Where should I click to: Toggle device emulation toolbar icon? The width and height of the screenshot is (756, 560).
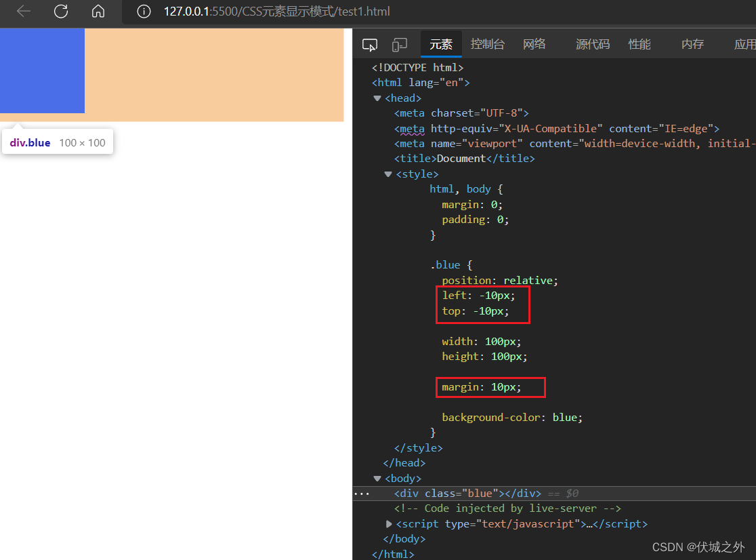tap(399, 45)
